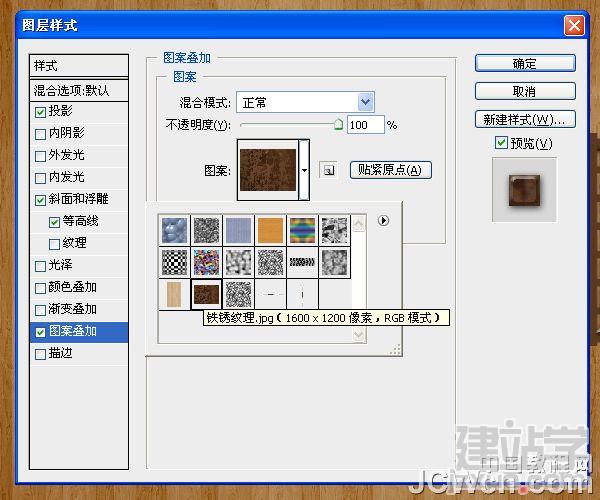Image resolution: width=600 pixels, height=500 pixels.
Task: Enable the 内发光 inner glow checkbox
Action: [40, 178]
